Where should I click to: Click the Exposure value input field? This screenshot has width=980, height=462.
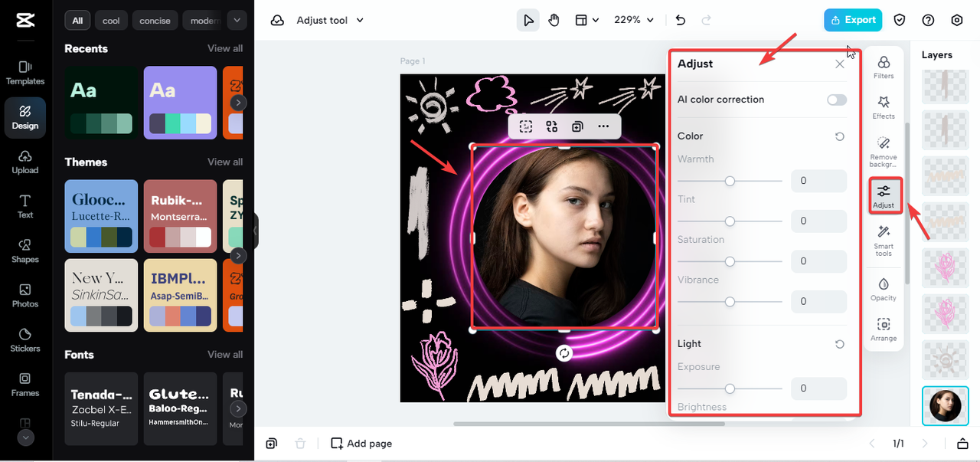[x=818, y=388]
